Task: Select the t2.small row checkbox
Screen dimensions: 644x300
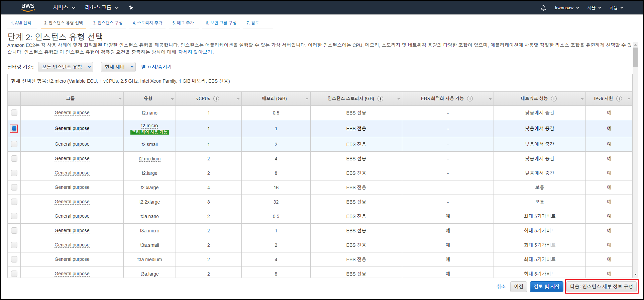Action: [14, 144]
